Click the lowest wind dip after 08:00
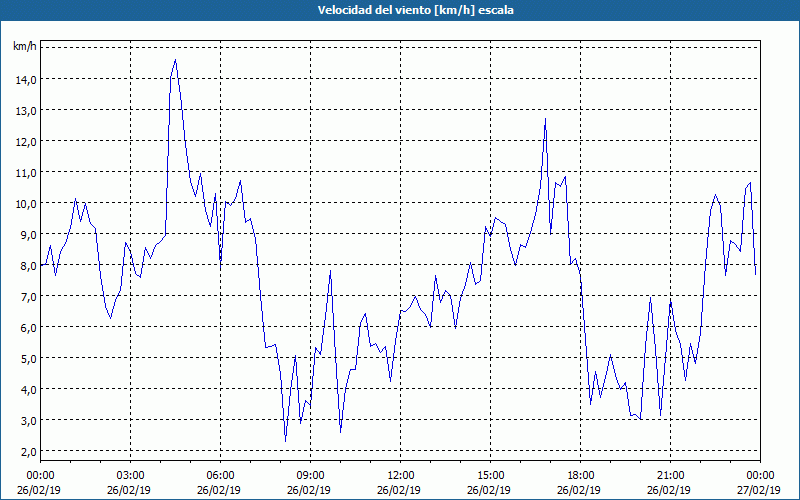This screenshot has width=800, height=500. [286, 441]
